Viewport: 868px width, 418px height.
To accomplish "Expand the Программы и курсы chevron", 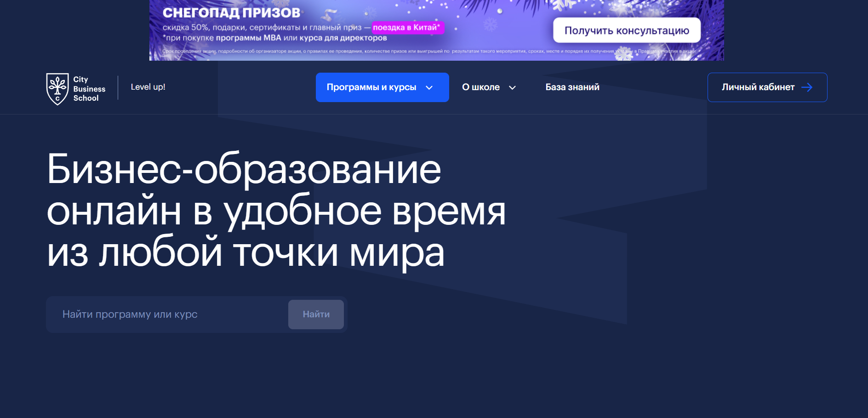I will click(x=429, y=88).
